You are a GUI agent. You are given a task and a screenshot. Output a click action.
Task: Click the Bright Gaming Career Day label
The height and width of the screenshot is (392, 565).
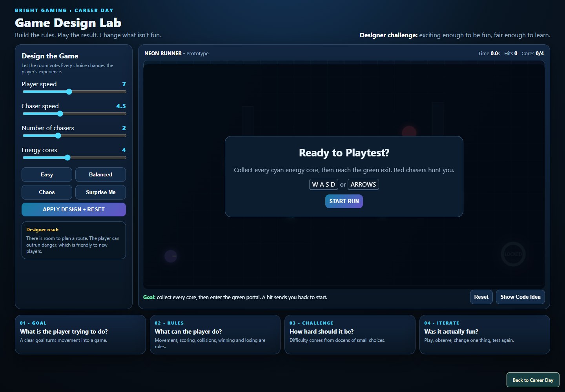point(64,11)
